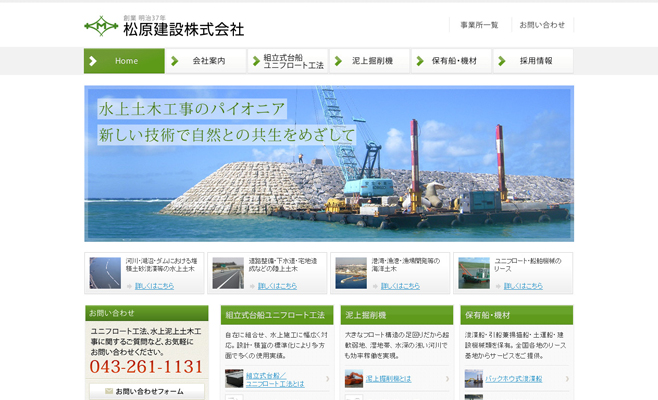
Task: Follow 詳しくはこちら link under 河川・湖沼 card
Action: tap(154, 286)
